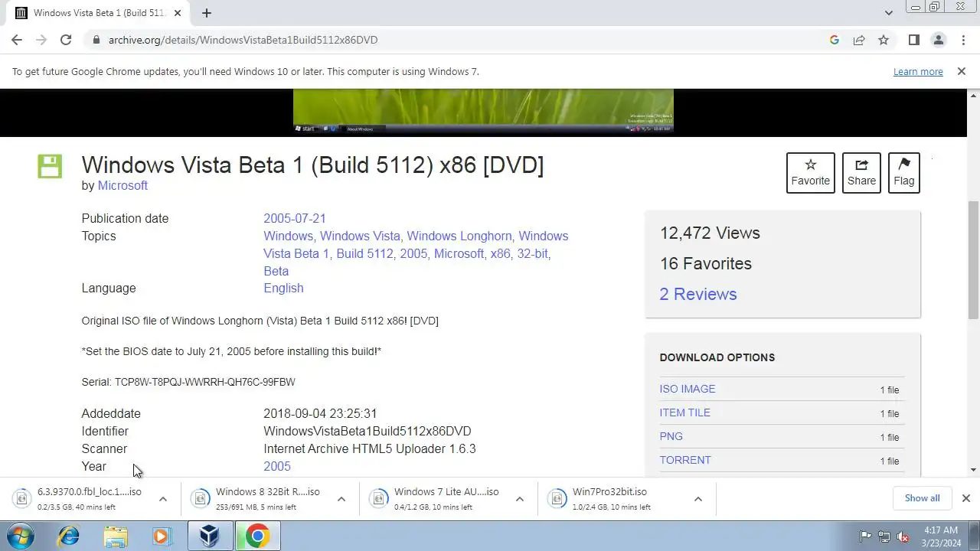Expand options for 6.3.9370.0.fbl_loc iso download
Image resolution: width=980 pixels, height=551 pixels.
(x=163, y=499)
